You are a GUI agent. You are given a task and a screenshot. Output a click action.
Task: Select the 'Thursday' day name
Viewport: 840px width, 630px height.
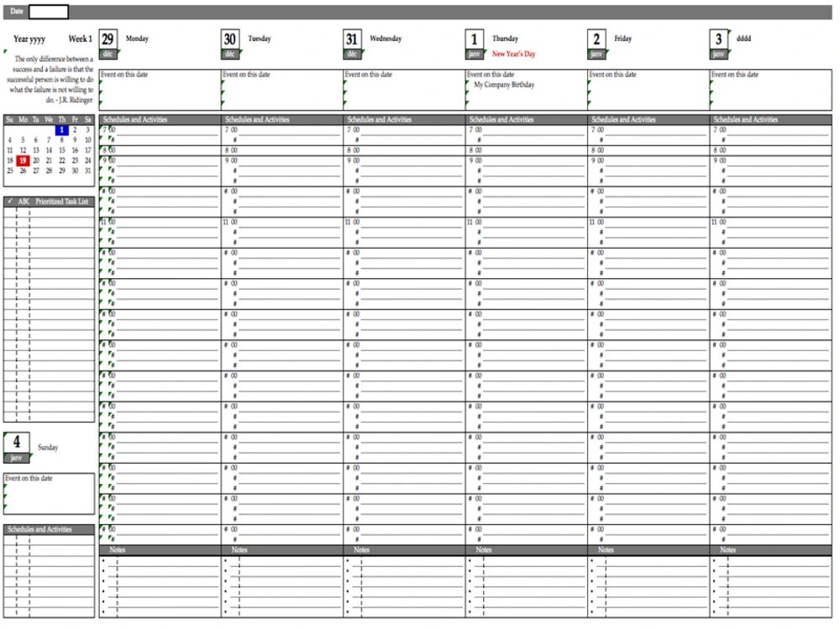[x=505, y=39]
